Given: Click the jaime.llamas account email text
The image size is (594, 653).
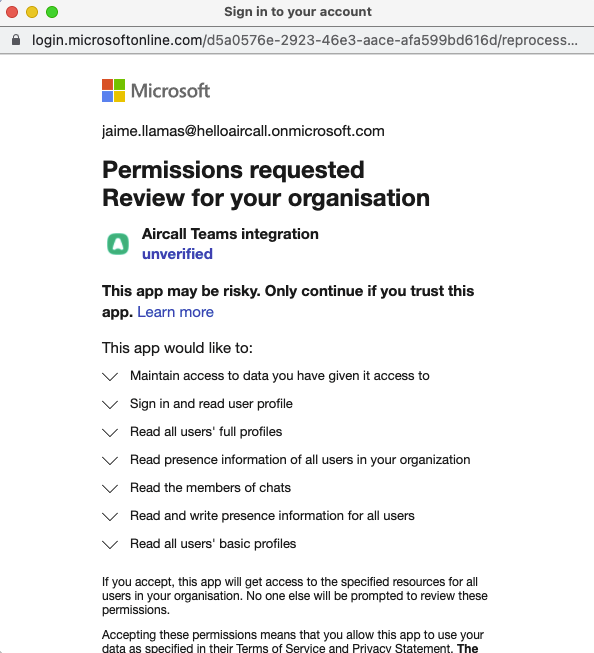Looking at the screenshot, I should [243, 131].
